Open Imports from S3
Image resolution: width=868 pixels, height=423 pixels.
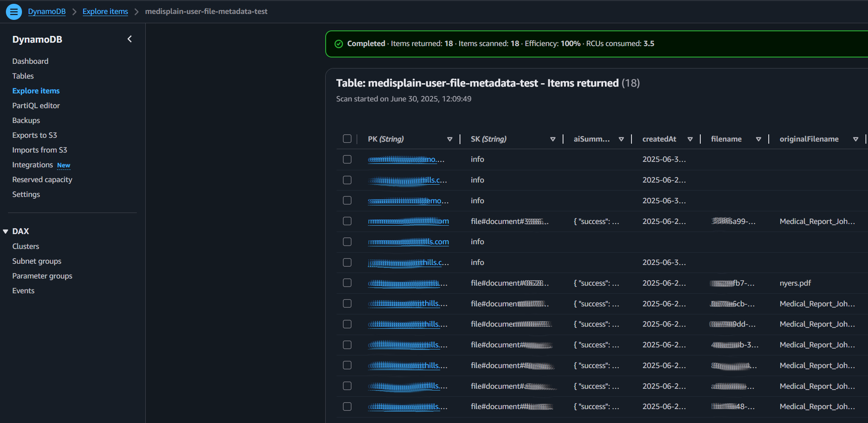point(40,150)
